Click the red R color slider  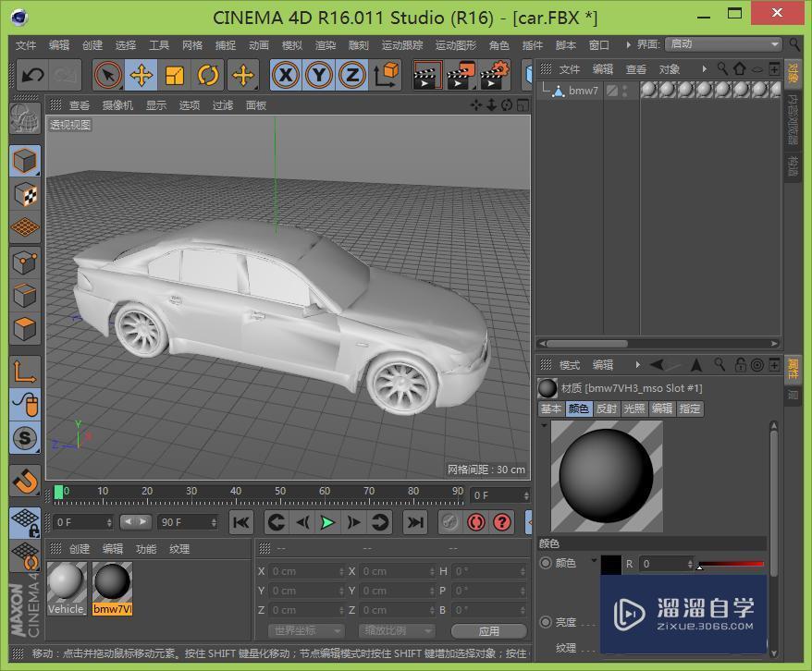coord(731,563)
